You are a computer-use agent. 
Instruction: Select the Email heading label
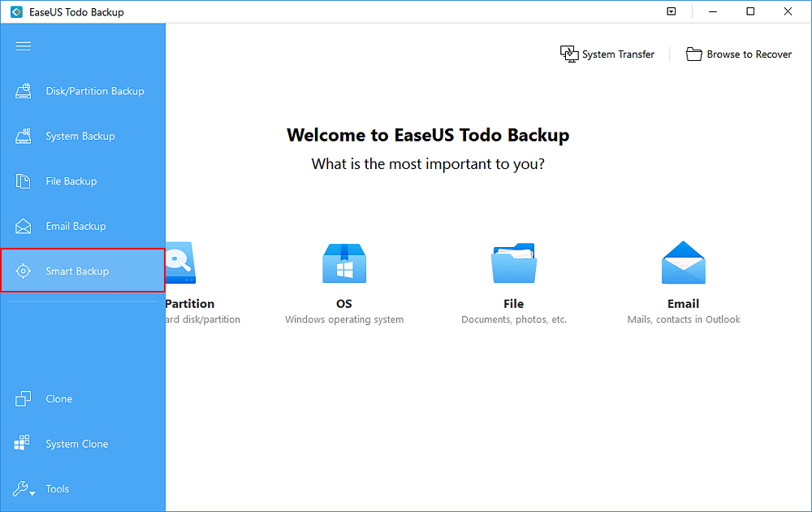684,304
